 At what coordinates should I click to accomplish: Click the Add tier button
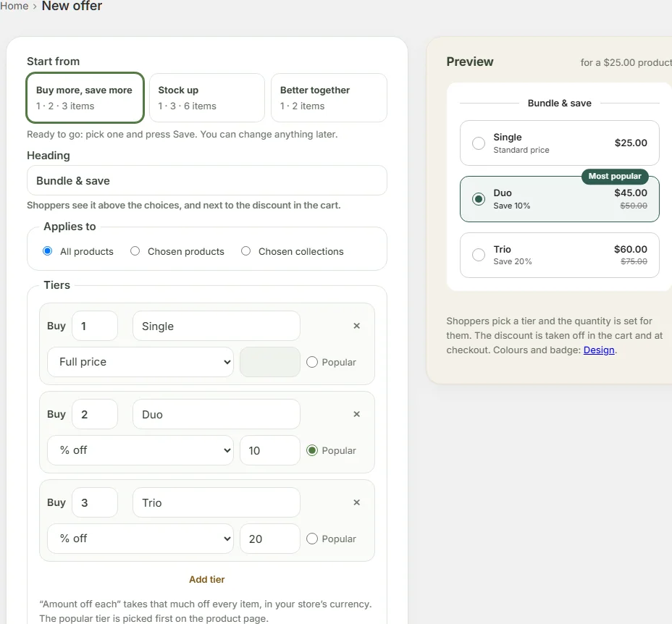pyautogui.click(x=207, y=579)
